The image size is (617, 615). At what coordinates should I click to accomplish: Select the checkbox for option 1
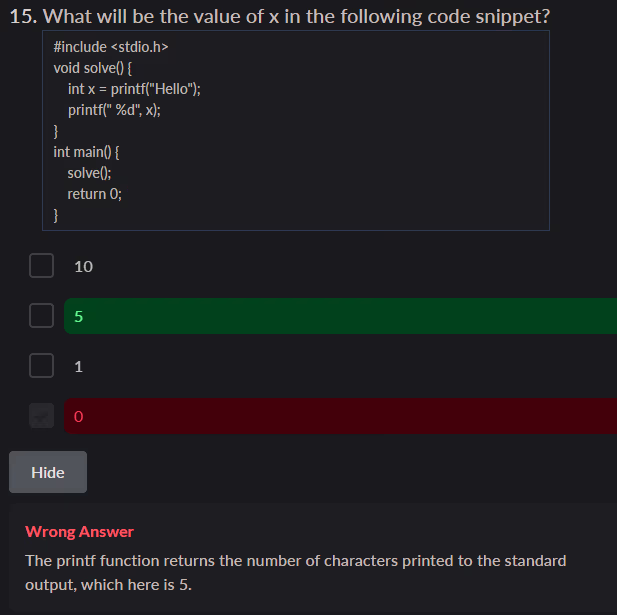point(41,366)
